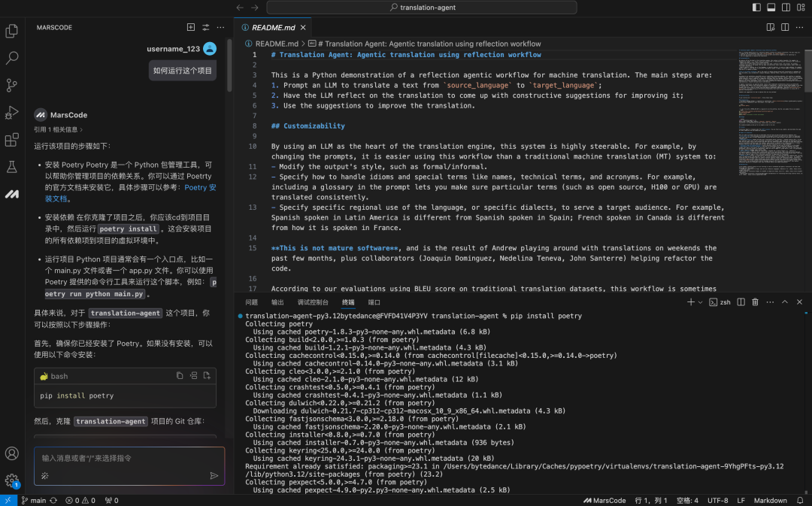The width and height of the screenshot is (812, 506).
Task: Insert bash code block at cursor
Action: [193, 376]
